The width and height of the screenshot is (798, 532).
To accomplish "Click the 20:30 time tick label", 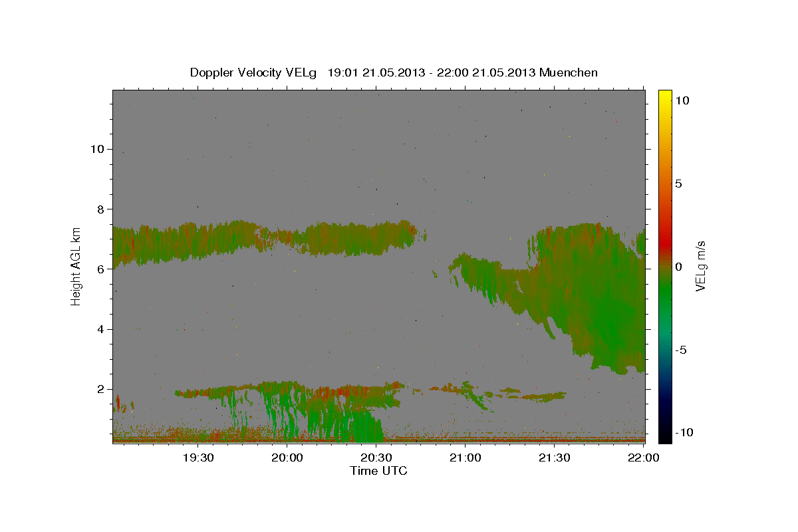I will point(376,458).
